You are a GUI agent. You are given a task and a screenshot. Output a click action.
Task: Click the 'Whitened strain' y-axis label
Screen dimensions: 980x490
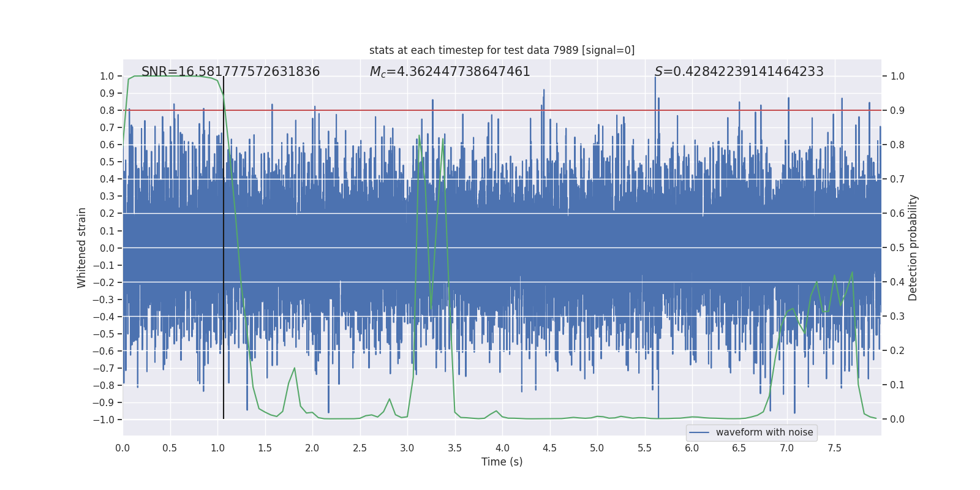pyautogui.click(x=81, y=247)
